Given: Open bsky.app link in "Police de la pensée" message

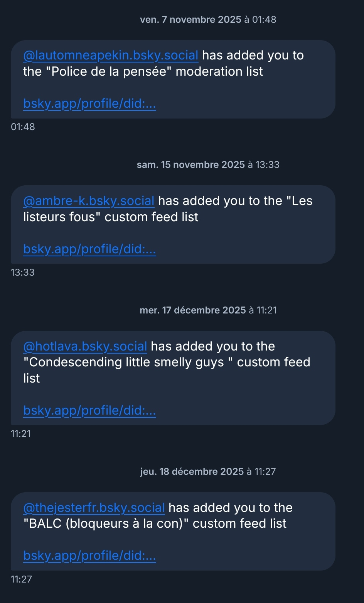Looking at the screenshot, I should (89, 104).
